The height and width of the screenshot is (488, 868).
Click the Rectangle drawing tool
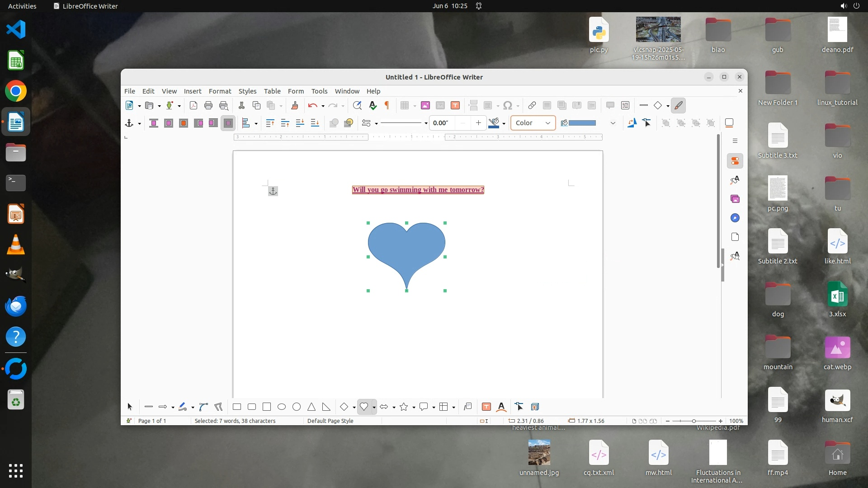(x=237, y=407)
